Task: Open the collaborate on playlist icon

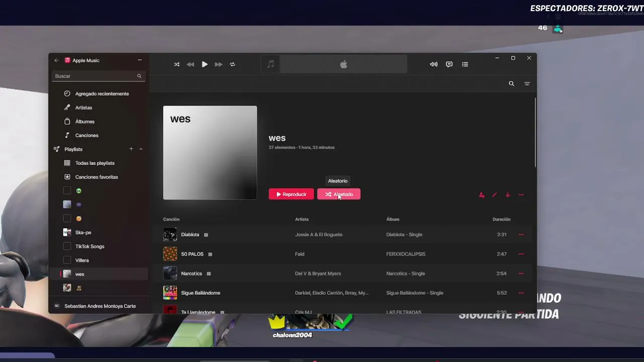Action: click(x=481, y=195)
